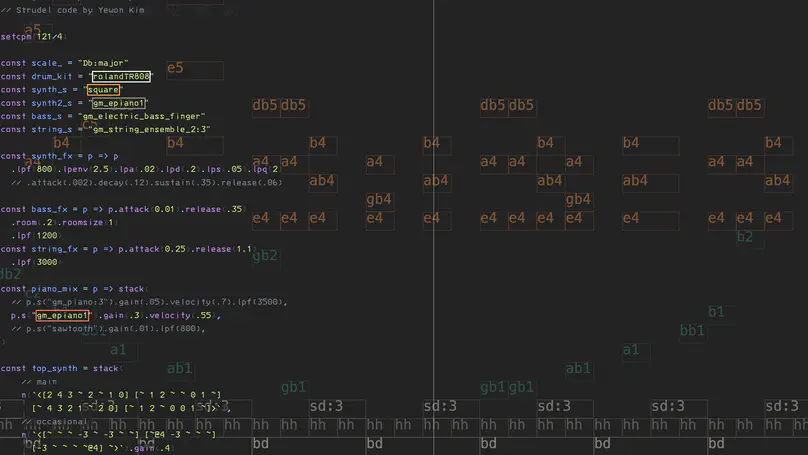Click the highlighted "square" synth value
The height and width of the screenshot is (455, 808).
[x=103, y=90]
